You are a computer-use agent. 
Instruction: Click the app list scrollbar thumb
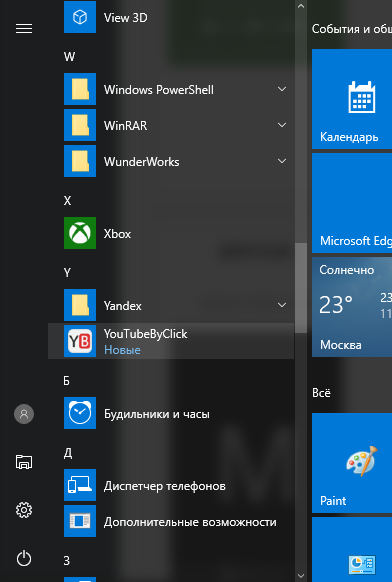click(x=301, y=288)
